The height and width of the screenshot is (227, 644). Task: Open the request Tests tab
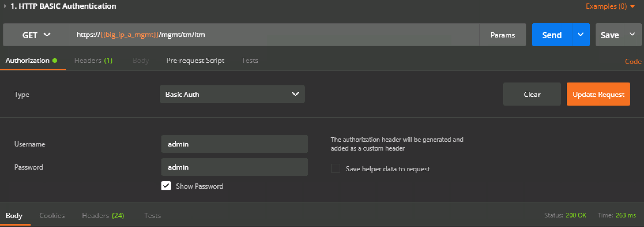[x=250, y=61]
